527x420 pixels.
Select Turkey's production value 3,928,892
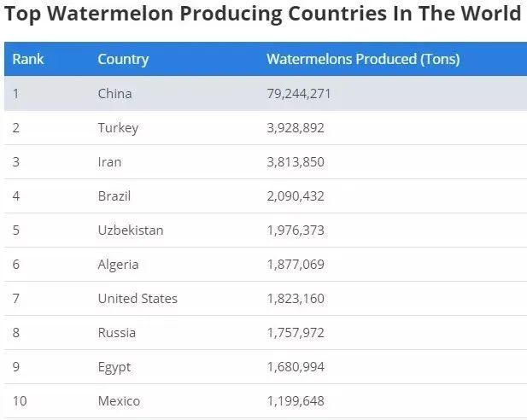pos(296,128)
